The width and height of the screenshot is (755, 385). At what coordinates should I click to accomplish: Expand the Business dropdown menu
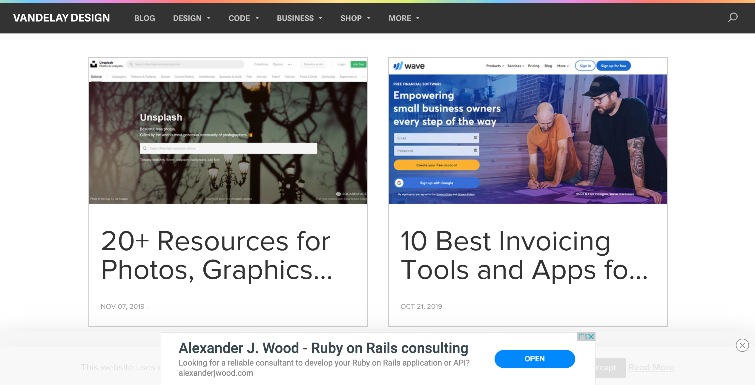click(299, 18)
